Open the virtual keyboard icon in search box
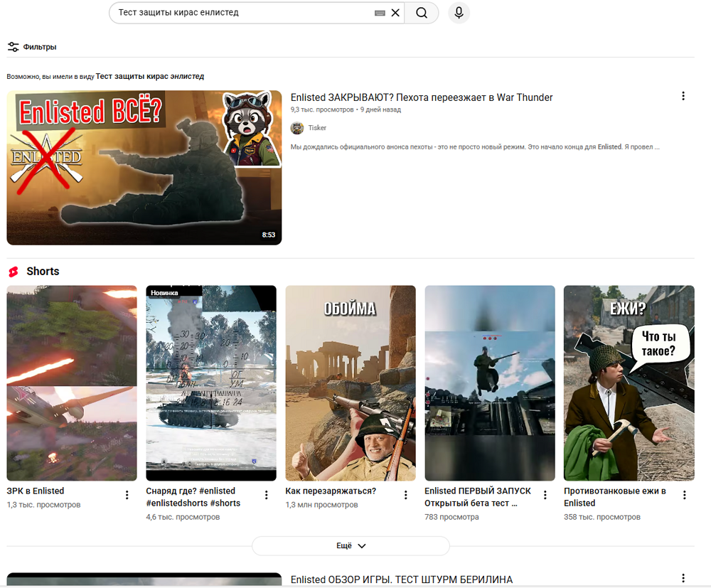This screenshot has width=711, height=588. click(380, 13)
